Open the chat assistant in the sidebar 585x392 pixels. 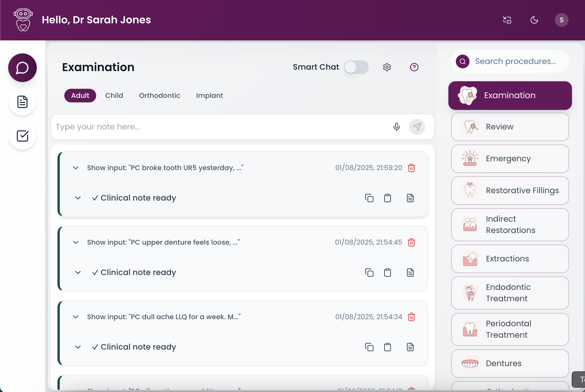(22, 67)
